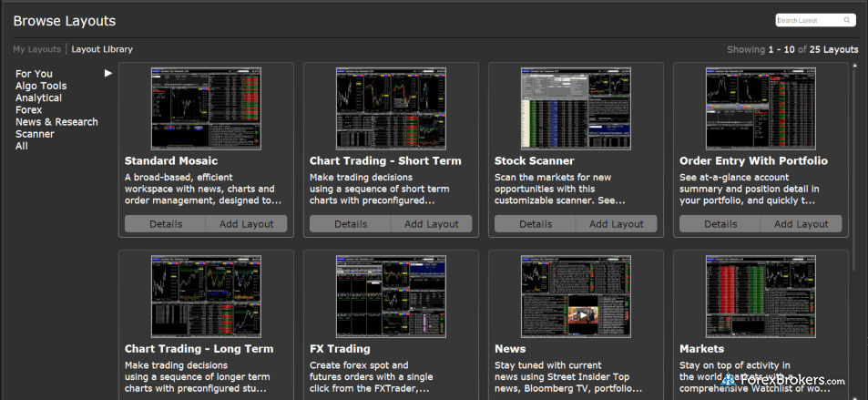
Task: Expand the sidebar arrow next to For You
Action: (108, 73)
